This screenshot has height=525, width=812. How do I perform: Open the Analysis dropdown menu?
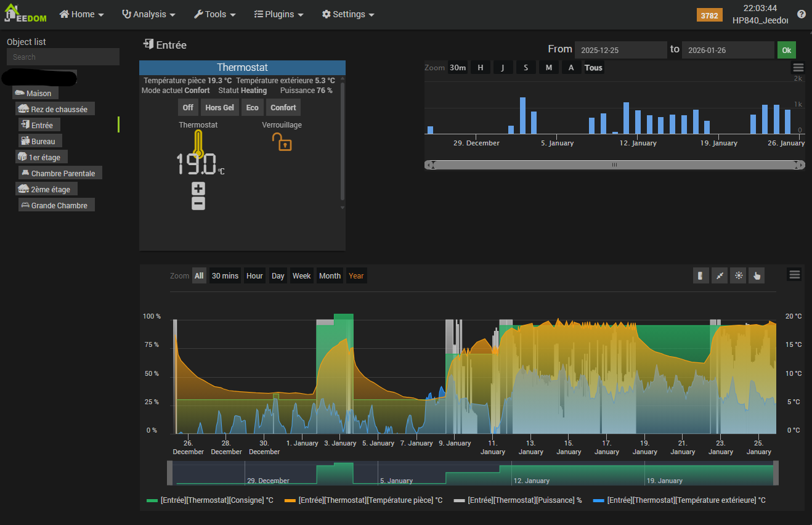[148, 14]
